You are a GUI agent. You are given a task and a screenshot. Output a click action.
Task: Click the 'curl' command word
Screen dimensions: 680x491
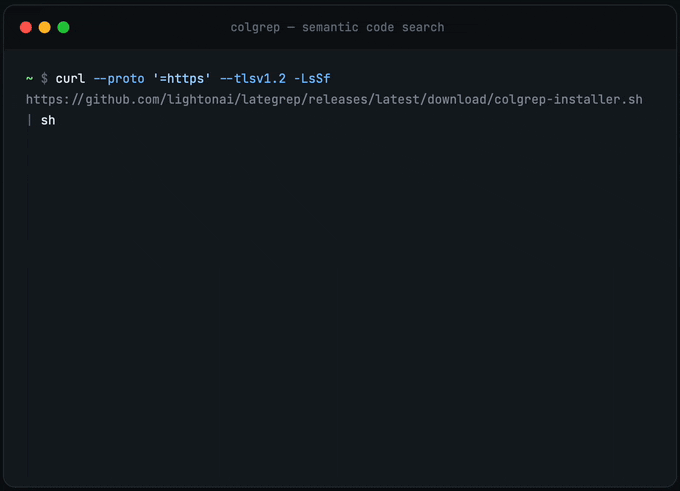[70, 79]
